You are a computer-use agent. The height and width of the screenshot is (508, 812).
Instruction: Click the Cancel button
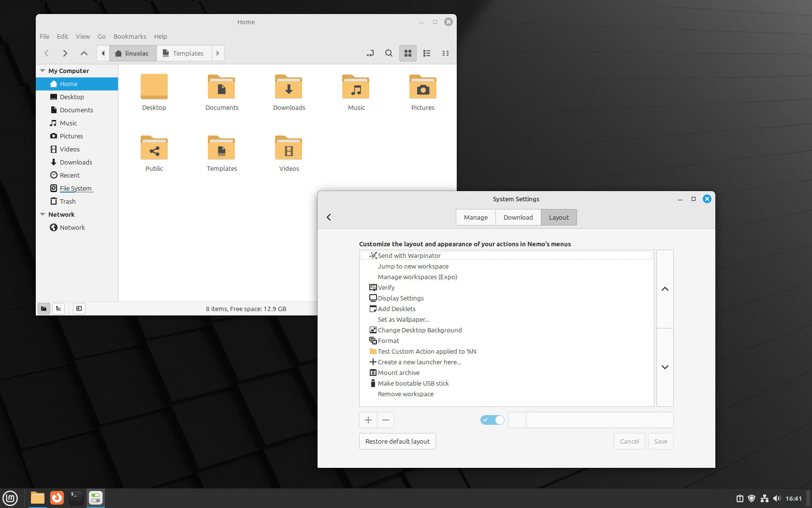pos(629,441)
